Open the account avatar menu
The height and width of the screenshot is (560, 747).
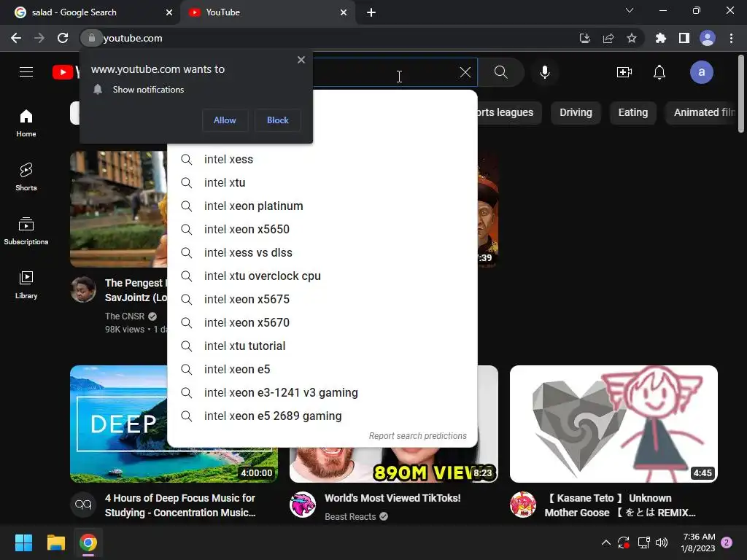(701, 72)
